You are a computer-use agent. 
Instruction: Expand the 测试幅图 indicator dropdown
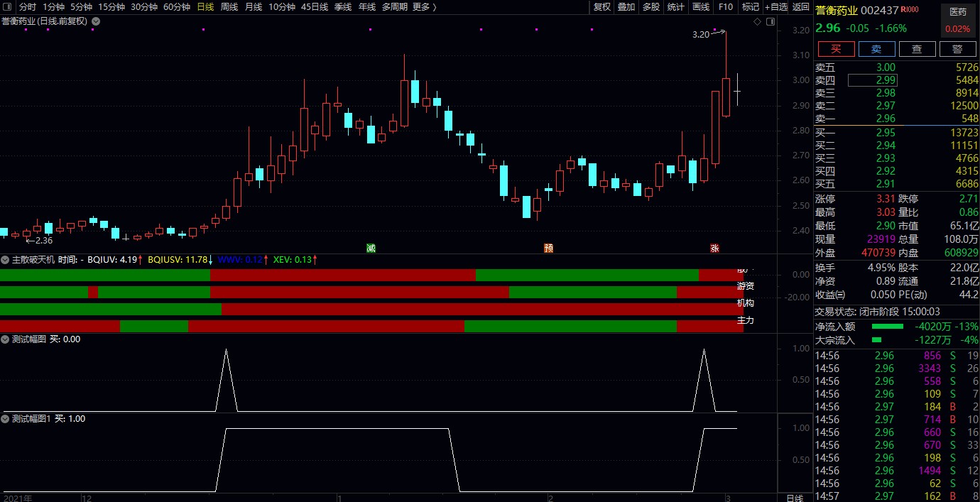[6, 339]
